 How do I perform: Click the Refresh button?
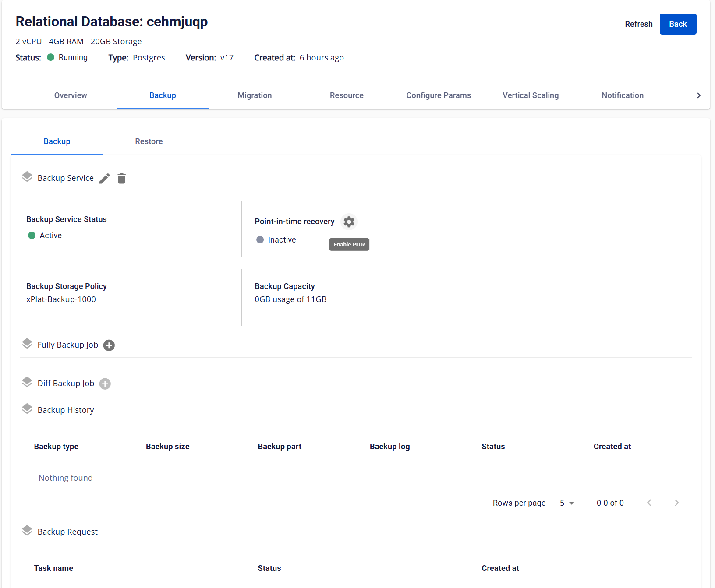(x=638, y=24)
